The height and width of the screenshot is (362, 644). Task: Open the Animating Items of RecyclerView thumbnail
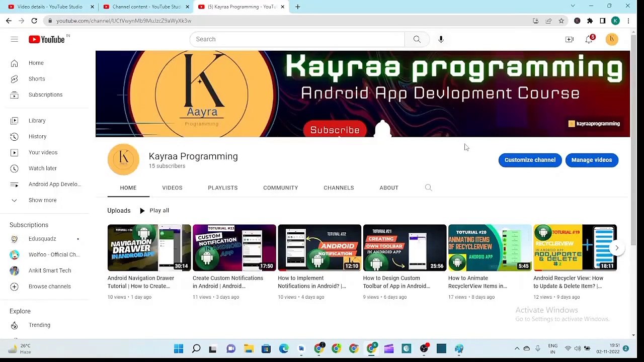pyautogui.click(x=490, y=248)
